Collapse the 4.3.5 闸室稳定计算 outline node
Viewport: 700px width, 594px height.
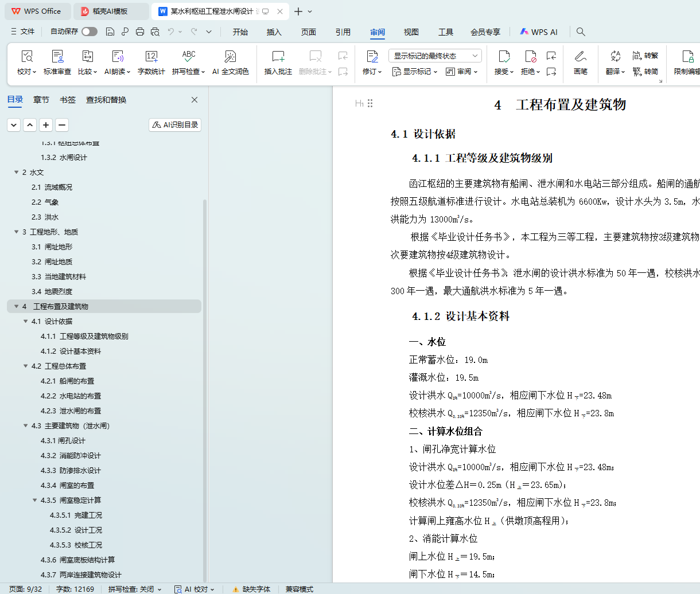(35, 501)
